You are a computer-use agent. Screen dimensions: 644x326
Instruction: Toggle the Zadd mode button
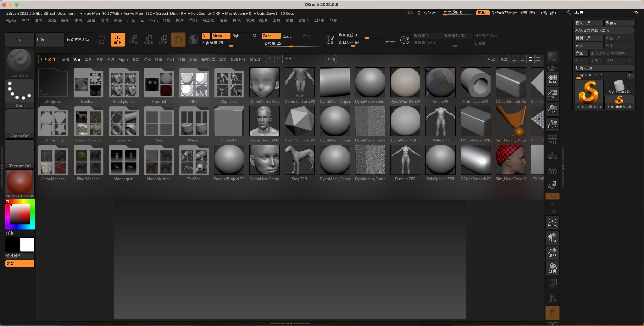click(271, 36)
